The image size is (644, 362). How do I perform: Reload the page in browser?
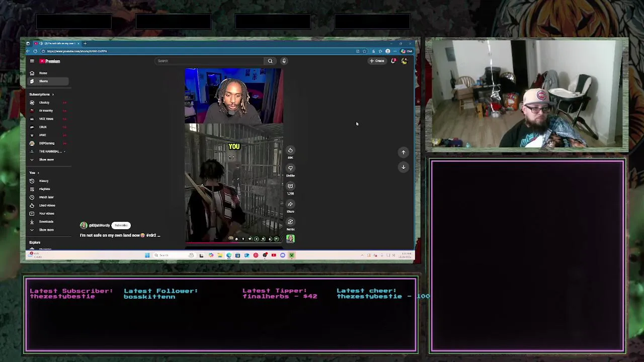pos(35,51)
